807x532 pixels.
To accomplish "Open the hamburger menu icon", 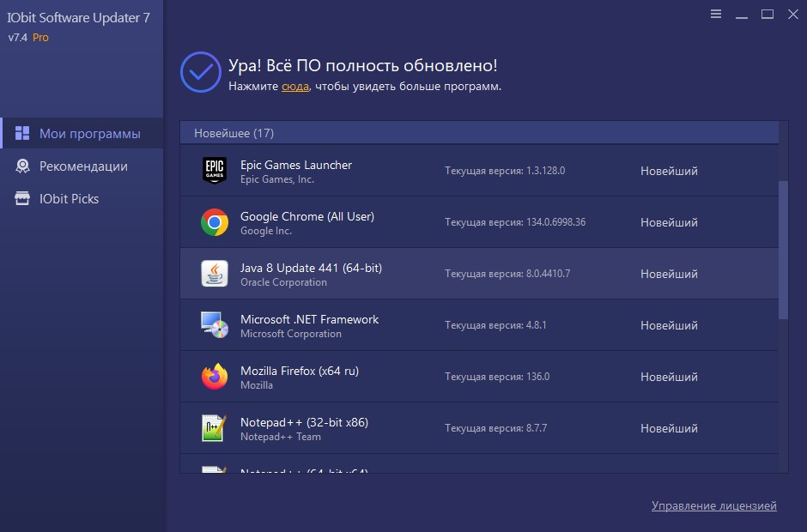I will [715, 15].
